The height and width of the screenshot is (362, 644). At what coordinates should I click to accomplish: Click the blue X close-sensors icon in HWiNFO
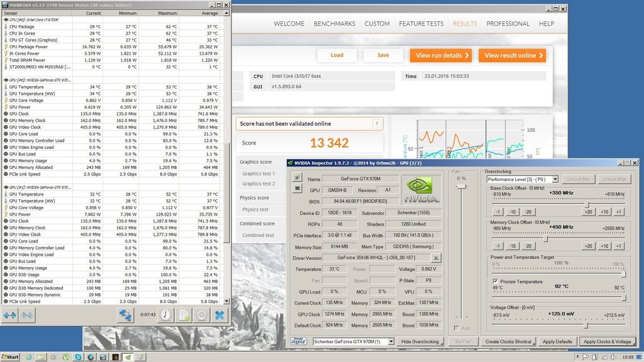click(219, 315)
